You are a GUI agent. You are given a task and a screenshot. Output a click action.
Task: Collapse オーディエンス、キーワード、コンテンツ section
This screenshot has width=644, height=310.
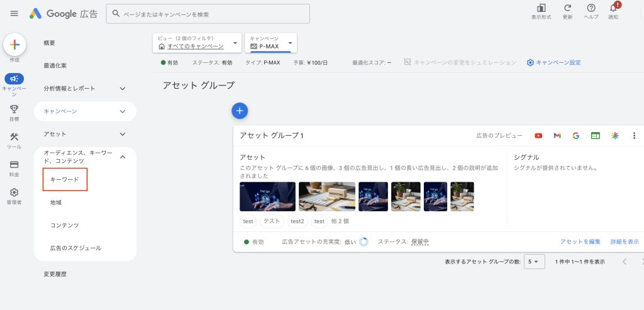point(123,157)
